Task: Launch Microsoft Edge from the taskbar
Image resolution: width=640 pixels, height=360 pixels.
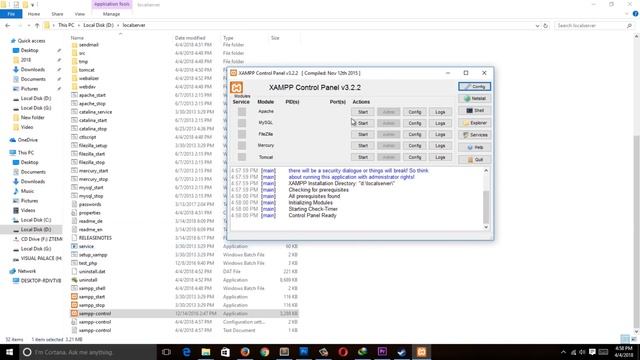Action: (186, 352)
